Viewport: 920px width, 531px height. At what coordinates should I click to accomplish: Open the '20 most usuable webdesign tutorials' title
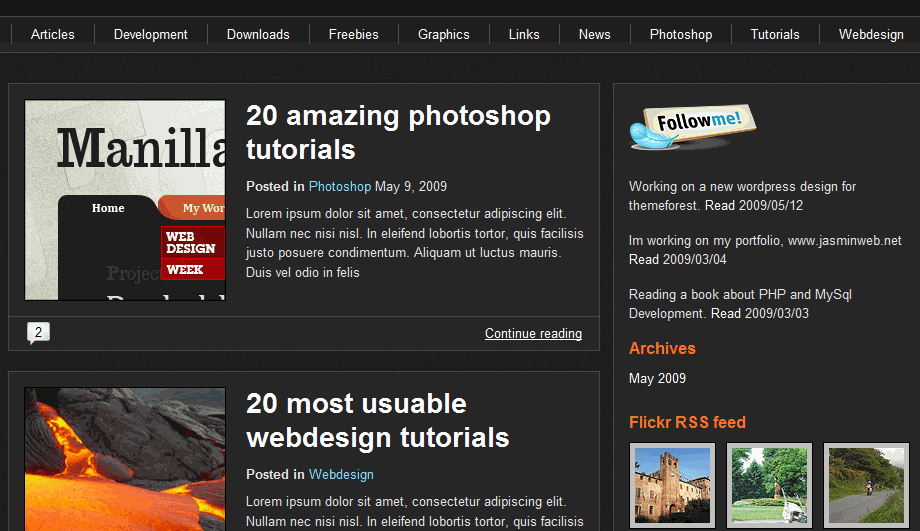[x=378, y=421]
